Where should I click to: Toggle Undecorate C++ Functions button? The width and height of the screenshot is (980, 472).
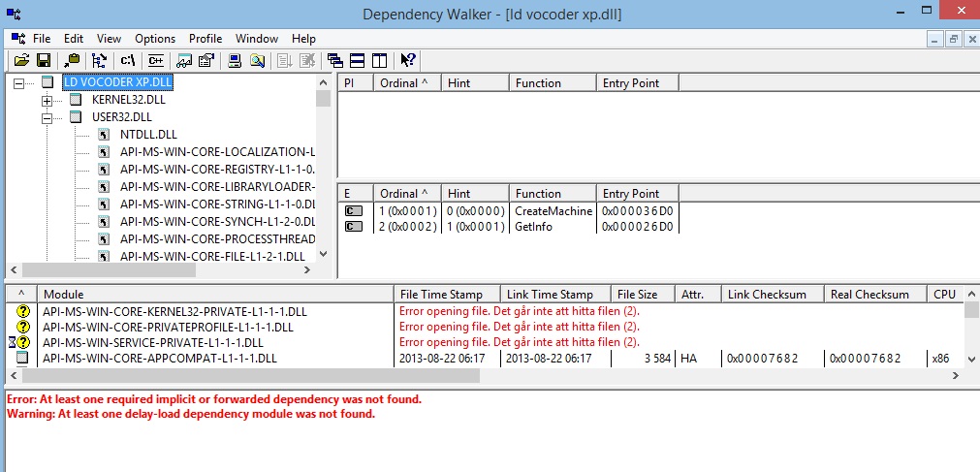(x=155, y=60)
